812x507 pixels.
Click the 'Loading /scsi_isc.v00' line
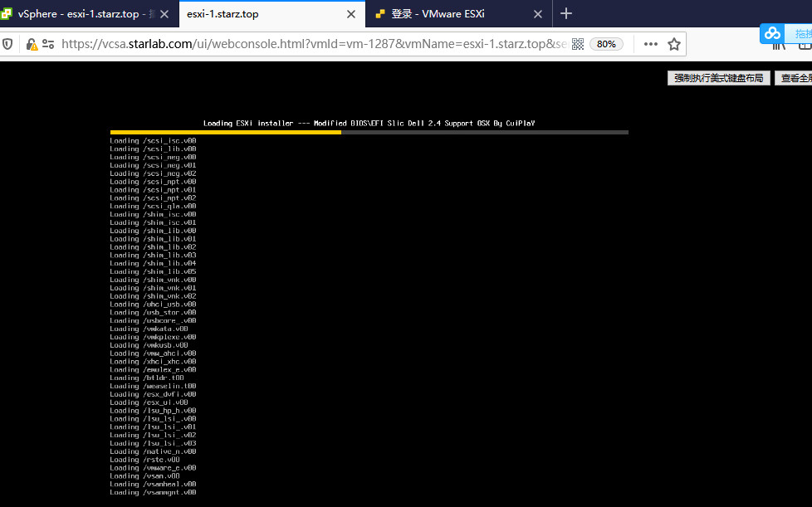(x=153, y=141)
